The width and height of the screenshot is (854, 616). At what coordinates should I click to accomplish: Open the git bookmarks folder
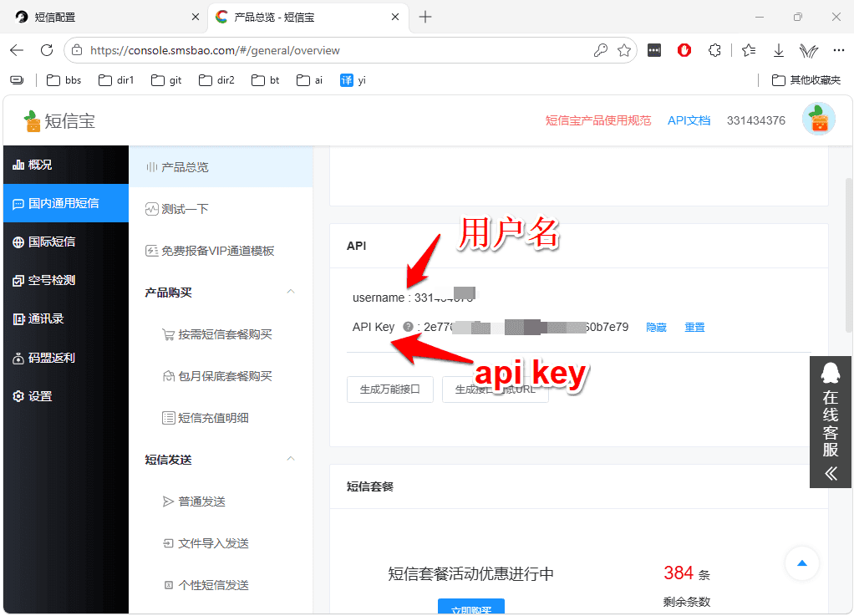(166, 80)
